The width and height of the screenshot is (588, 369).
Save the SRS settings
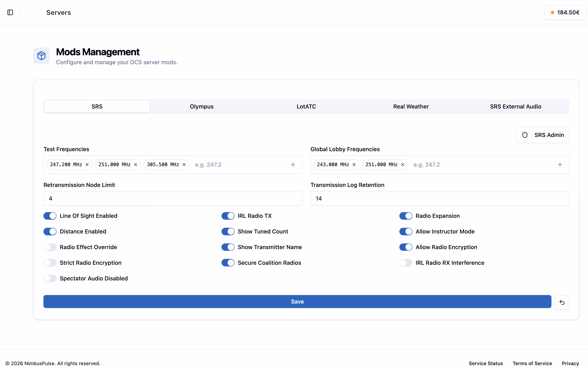tap(297, 302)
